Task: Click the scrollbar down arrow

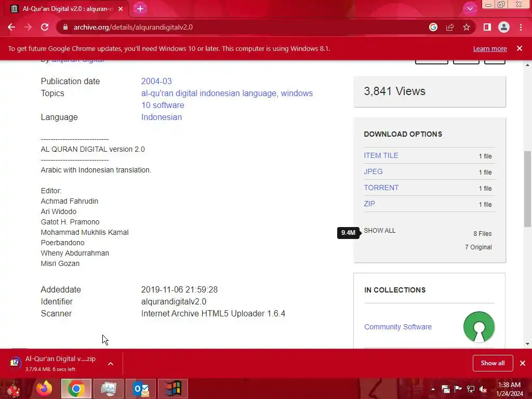Action: 527,344
